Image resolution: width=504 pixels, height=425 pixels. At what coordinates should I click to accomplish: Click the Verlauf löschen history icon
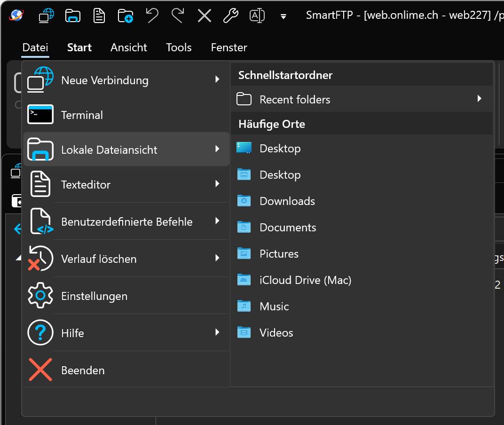[x=40, y=259]
